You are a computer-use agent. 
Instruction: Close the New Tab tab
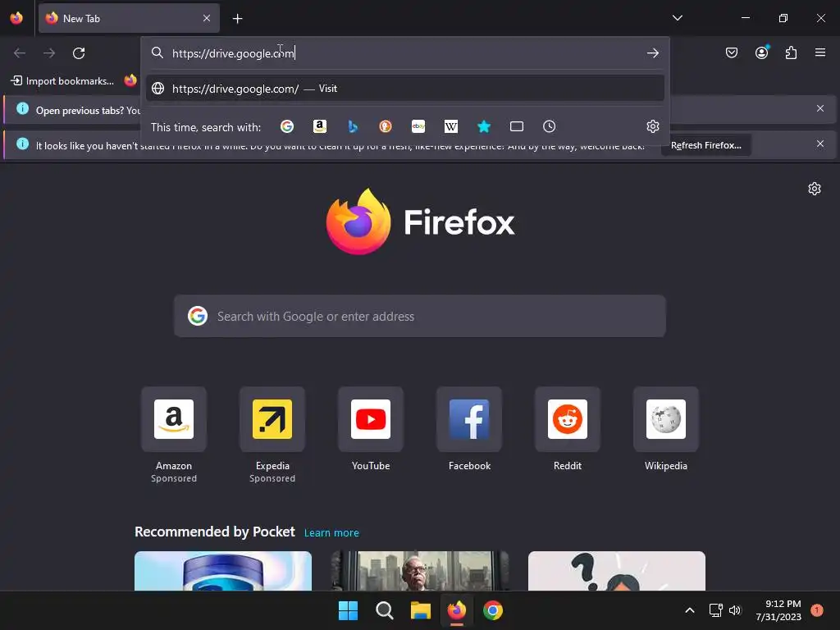pos(207,18)
